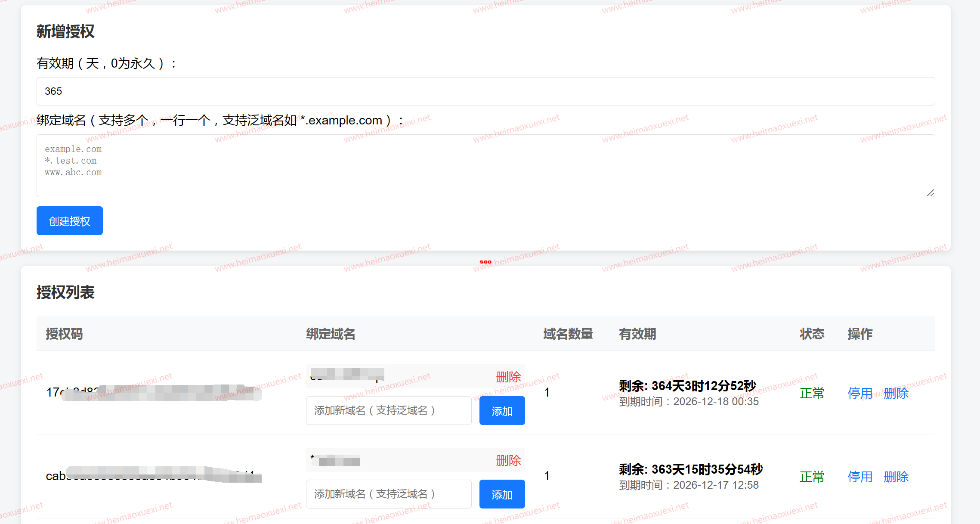Click 添加 to add domain for first authorization

coord(501,410)
